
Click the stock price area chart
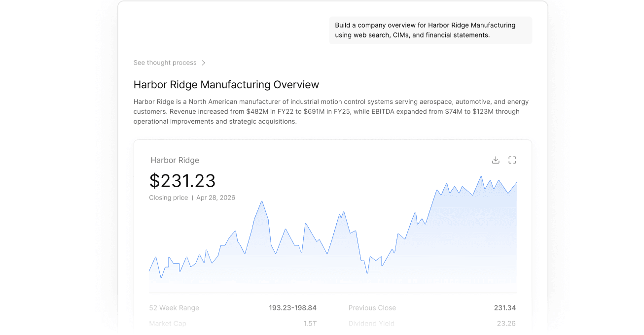point(333,234)
